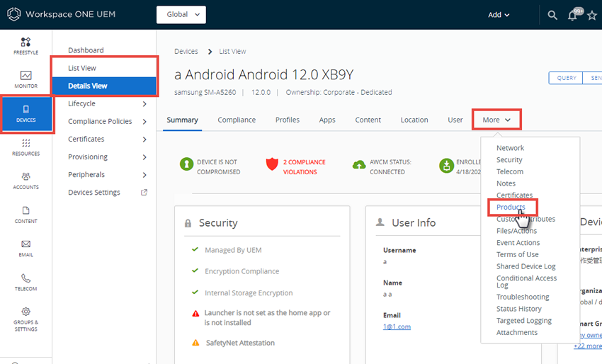Image resolution: width=602 pixels, height=364 pixels.
Task: Open the 1@1.com email link
Action: [x=397, y=326]
